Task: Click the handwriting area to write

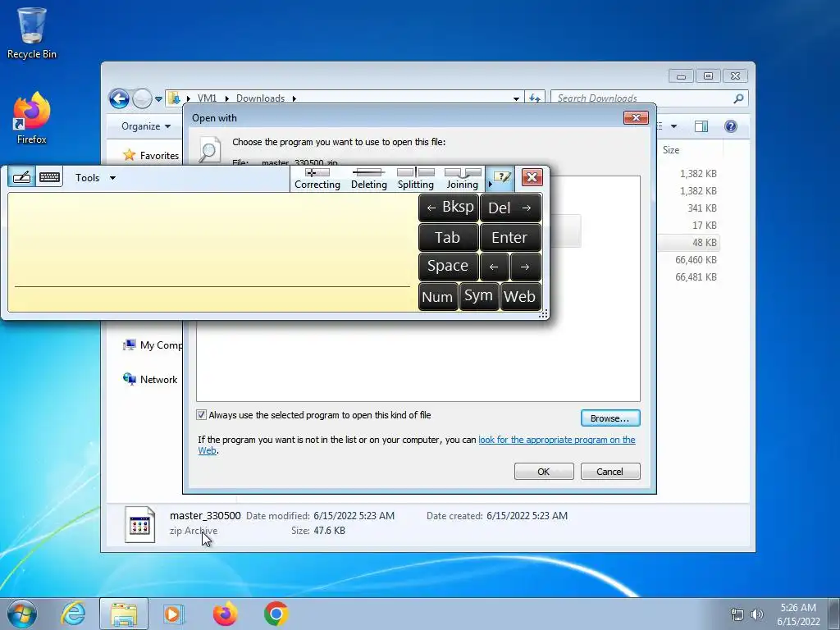Action: (x=212, y=252)
